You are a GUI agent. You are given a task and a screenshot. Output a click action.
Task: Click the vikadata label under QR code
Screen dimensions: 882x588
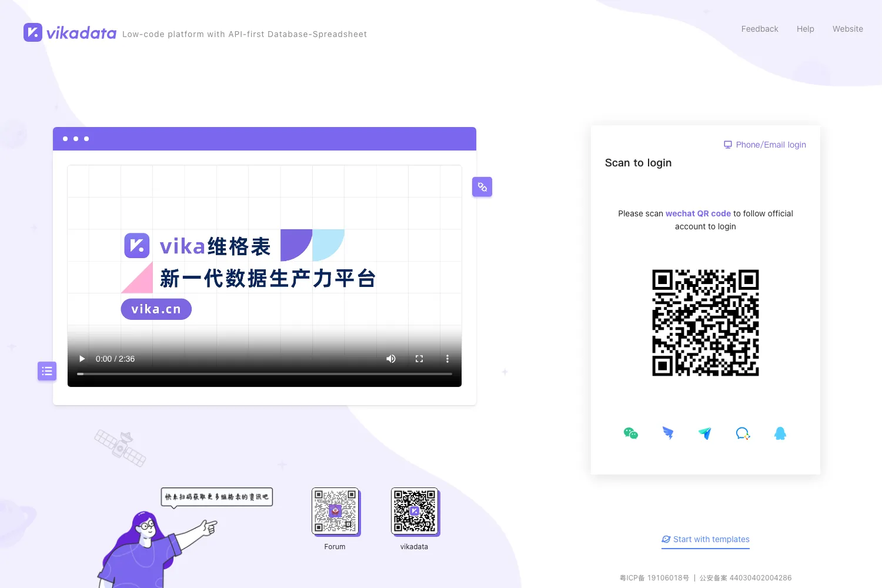(x=414, y=547)
